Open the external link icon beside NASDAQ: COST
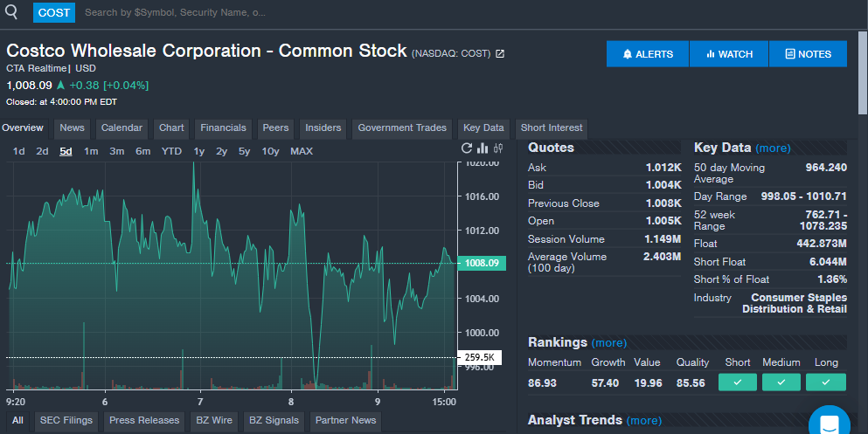 500,53
